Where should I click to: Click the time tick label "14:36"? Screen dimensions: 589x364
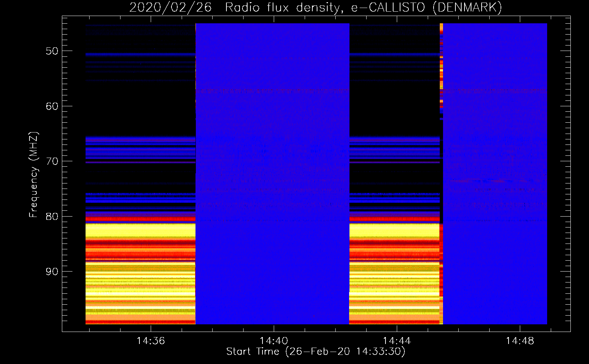tap(150, 341)
